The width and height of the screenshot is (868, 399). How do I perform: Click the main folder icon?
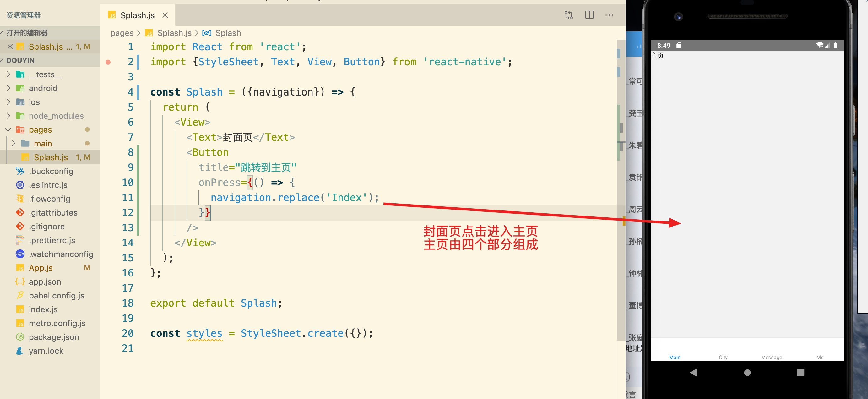click(x=25, y=143)
